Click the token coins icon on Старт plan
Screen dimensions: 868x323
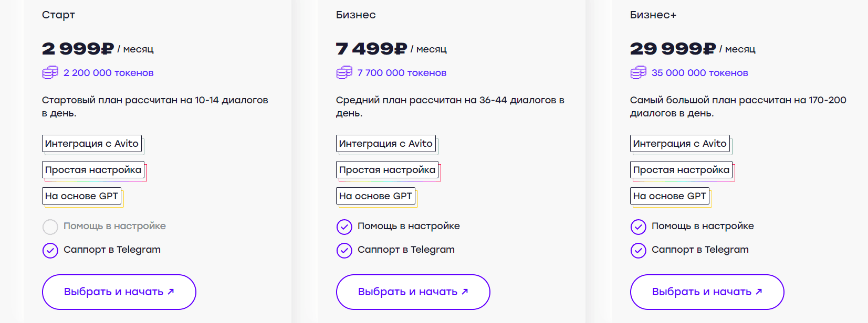tap(50, 72)
